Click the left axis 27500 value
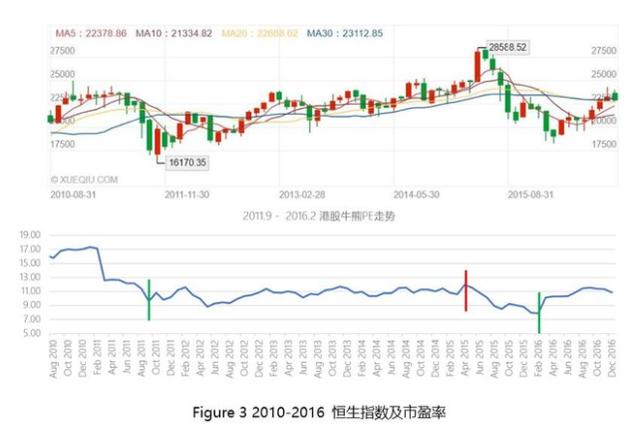Viewport: 640px width, 436px height. (x=62, y=51)
